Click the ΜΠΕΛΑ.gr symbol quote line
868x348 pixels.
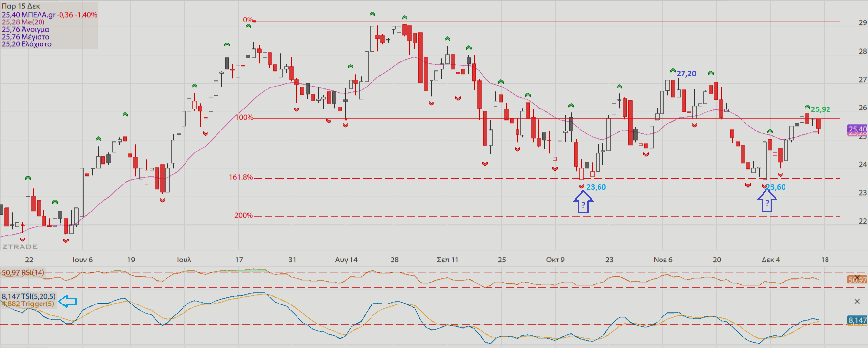49,15
